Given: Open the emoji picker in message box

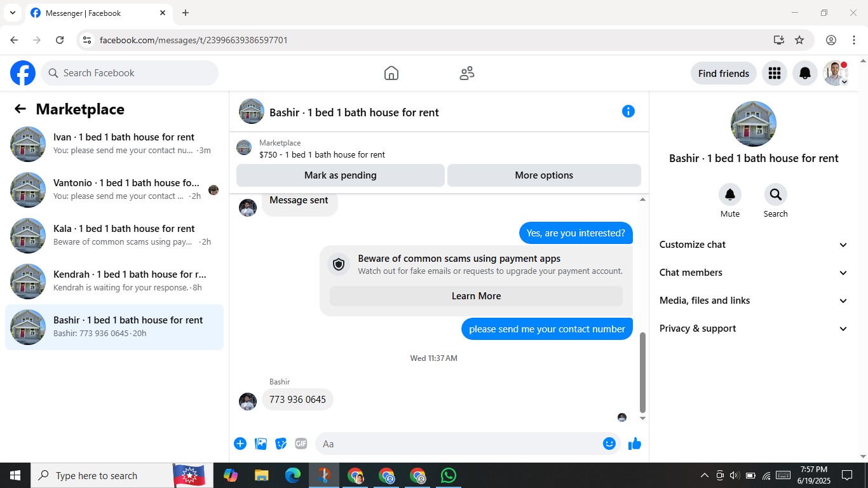Looking at the screenshot, I should coord(609,444).
